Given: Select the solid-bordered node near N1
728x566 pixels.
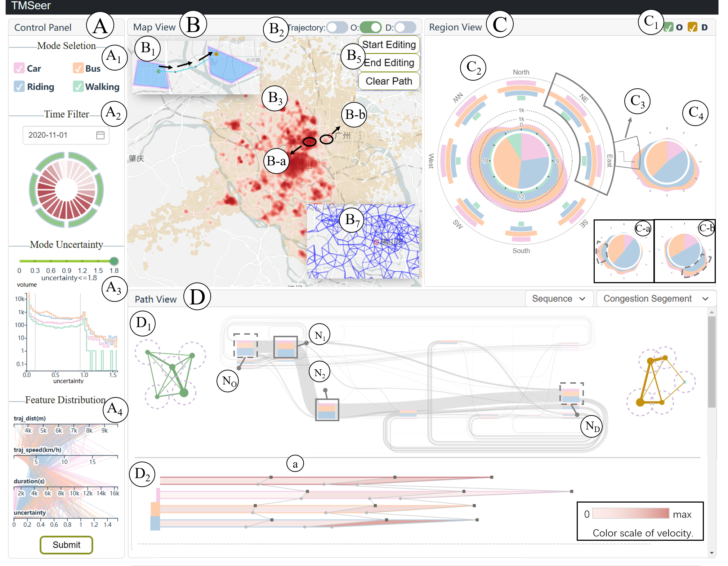Looking at the screenshot, I should point(285,347).
